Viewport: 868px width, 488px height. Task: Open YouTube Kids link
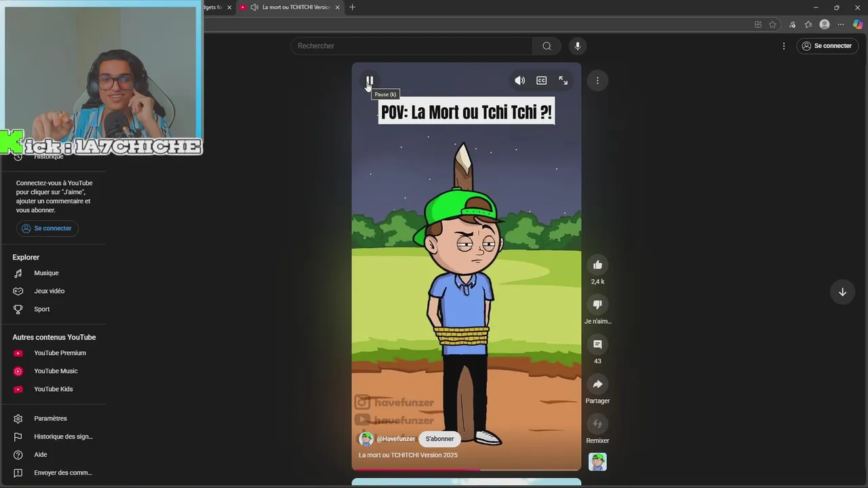pyautogui.click(x=53, y=389)
